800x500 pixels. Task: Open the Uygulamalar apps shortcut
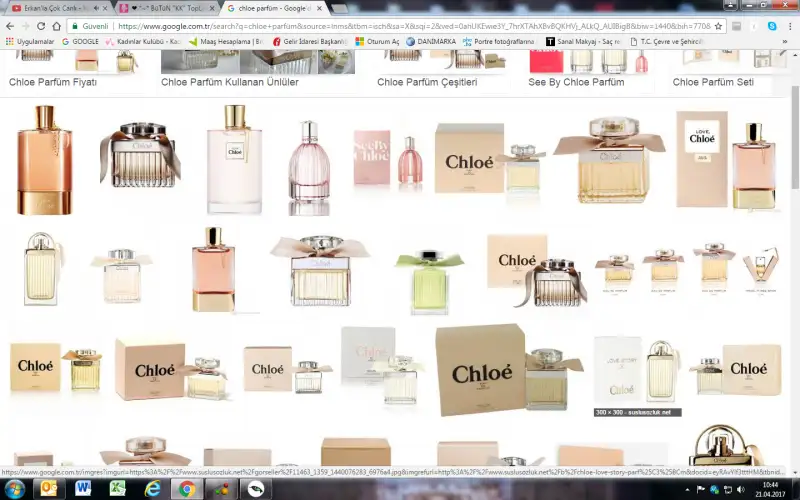point(30,41)
